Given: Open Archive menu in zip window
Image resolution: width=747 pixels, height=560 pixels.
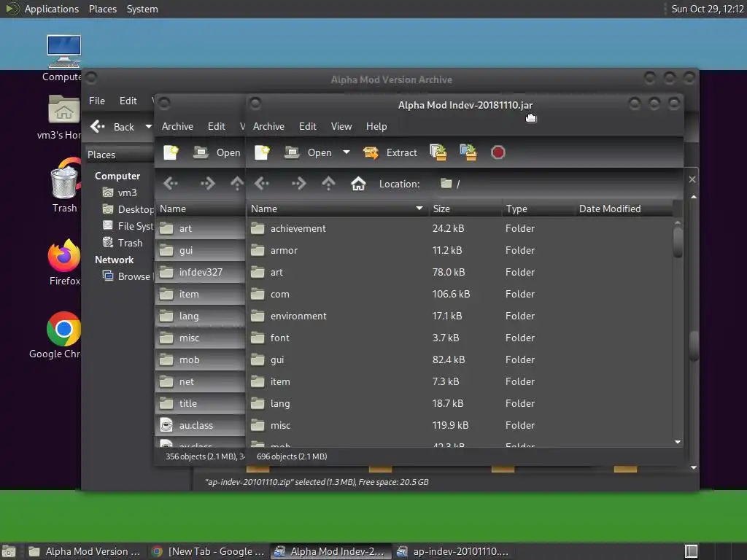Looking at the screenshot, I should (x=177, y=126).
